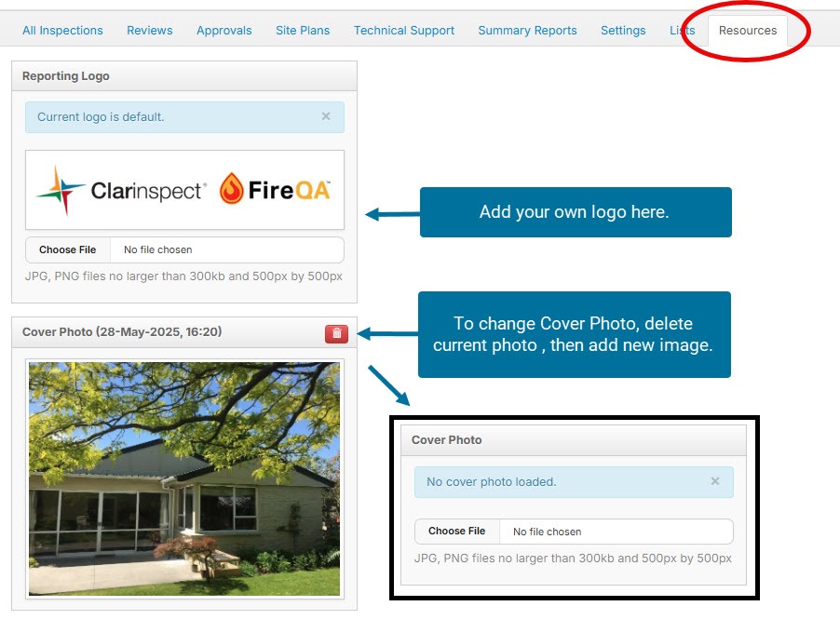Image resolution: width=840 pixels, height=633 pixels.
Task: Click 'No file chosen' field under Reporting Logo
Action: (227, 250)
